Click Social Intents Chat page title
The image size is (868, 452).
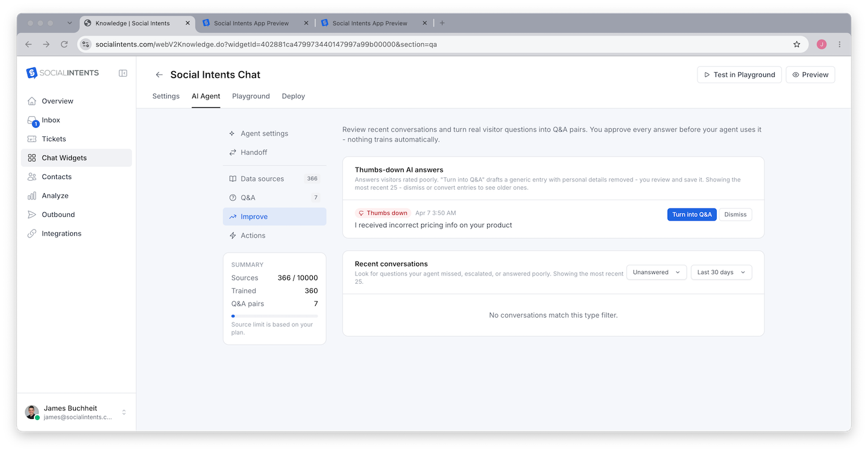point(215,75)
